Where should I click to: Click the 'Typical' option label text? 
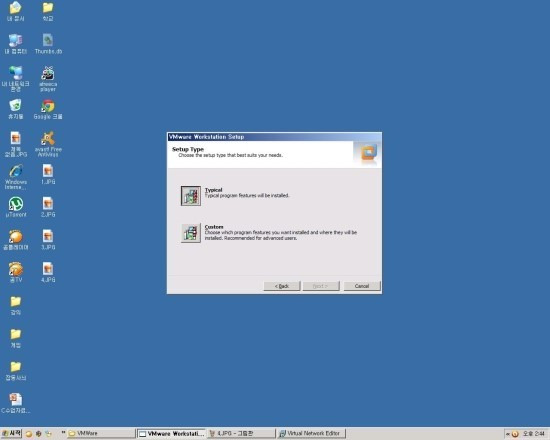pos(214,190)
